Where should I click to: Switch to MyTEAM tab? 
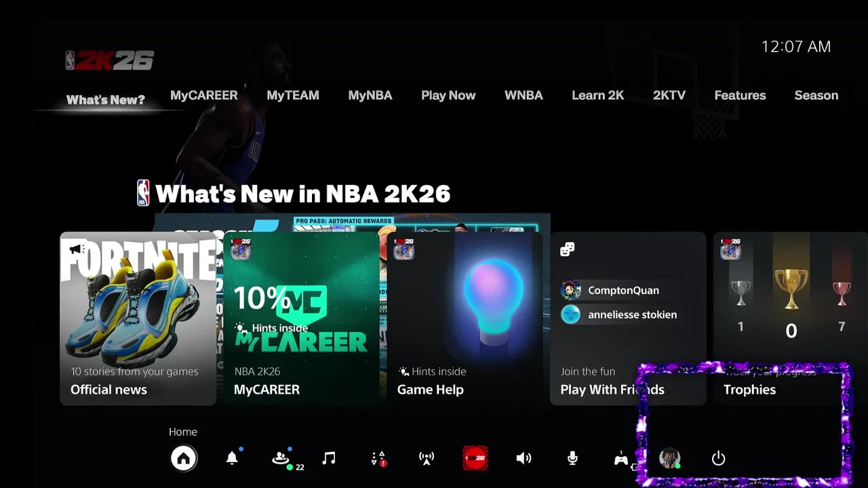coord(293,96)
